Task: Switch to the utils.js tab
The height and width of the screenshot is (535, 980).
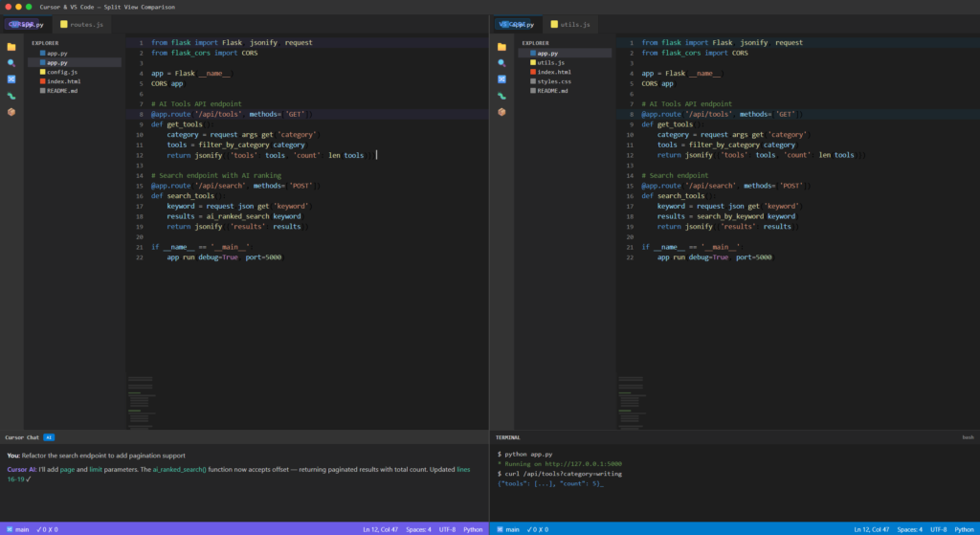Action: 570,24
